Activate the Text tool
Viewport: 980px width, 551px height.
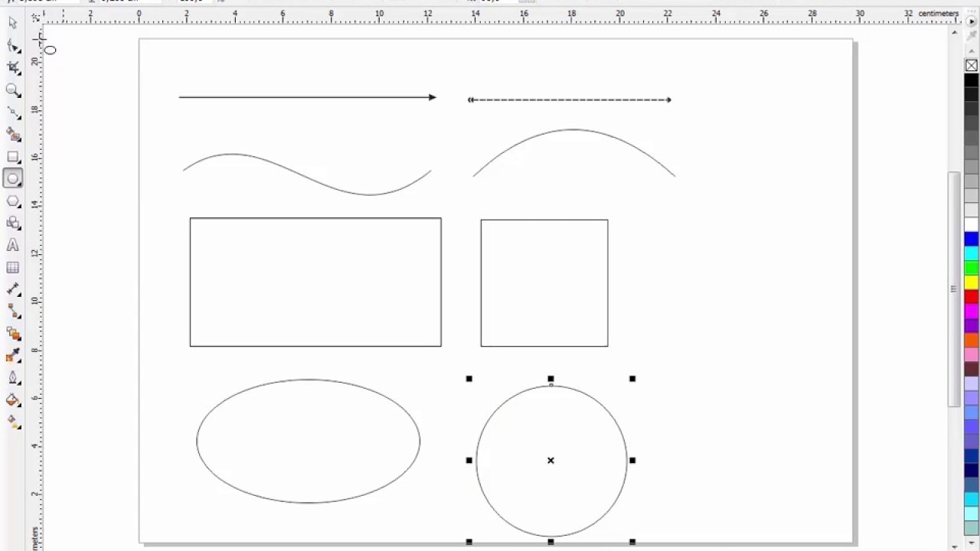tap(12, 246)
